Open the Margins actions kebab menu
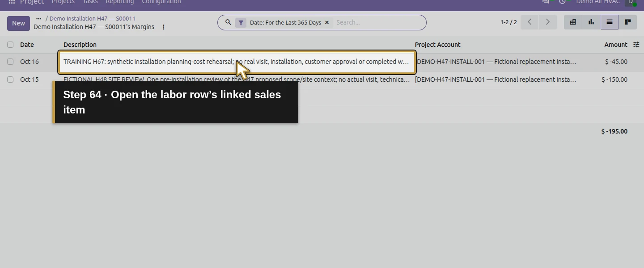 [x=163, y=27]
